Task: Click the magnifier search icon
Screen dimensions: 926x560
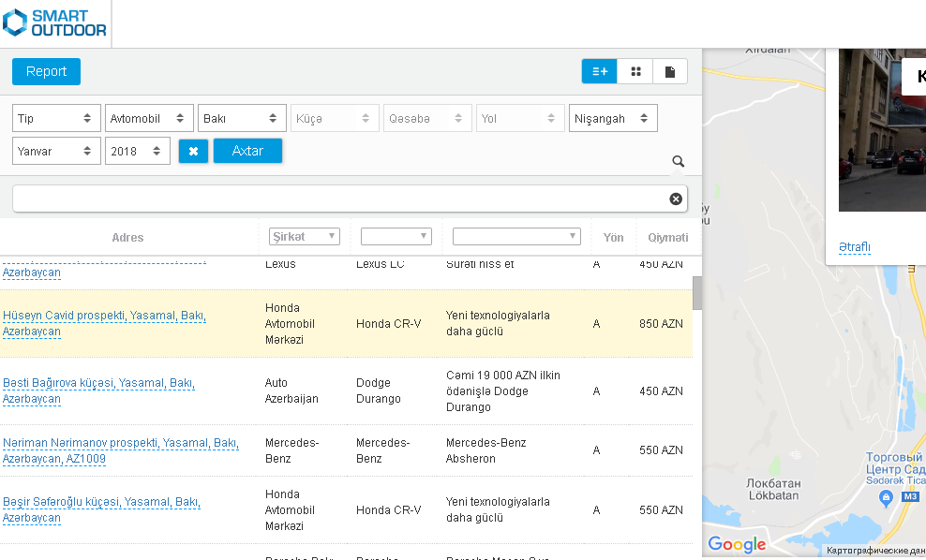Action: pyautogui.click(x=678, y=161)
